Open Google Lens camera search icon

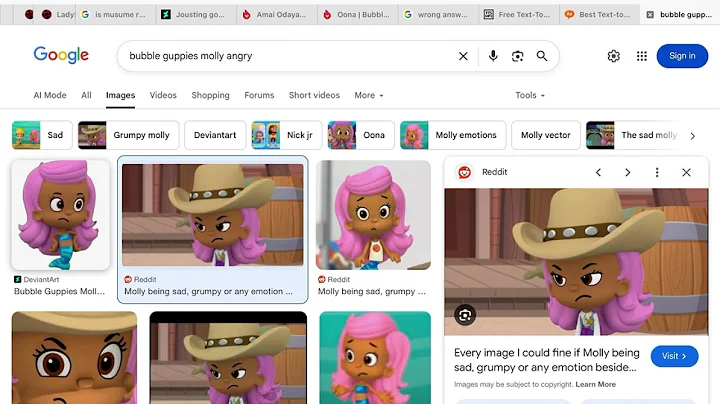(518, 56)
